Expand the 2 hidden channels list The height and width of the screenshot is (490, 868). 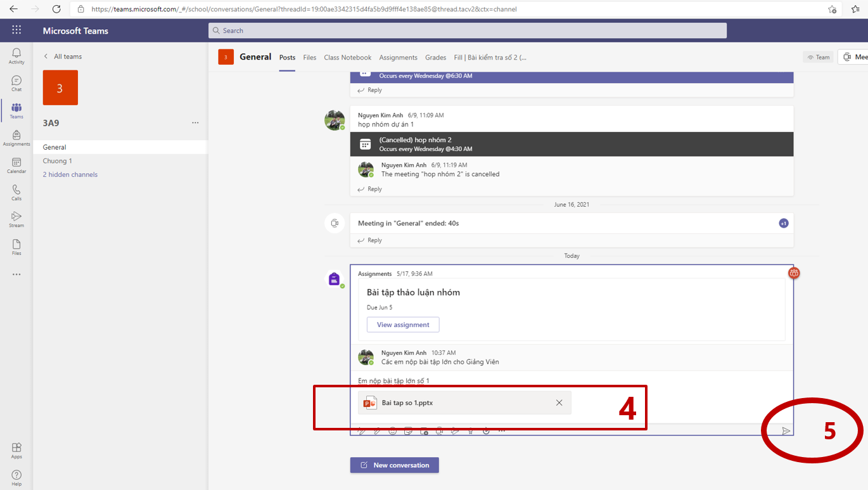70,174
